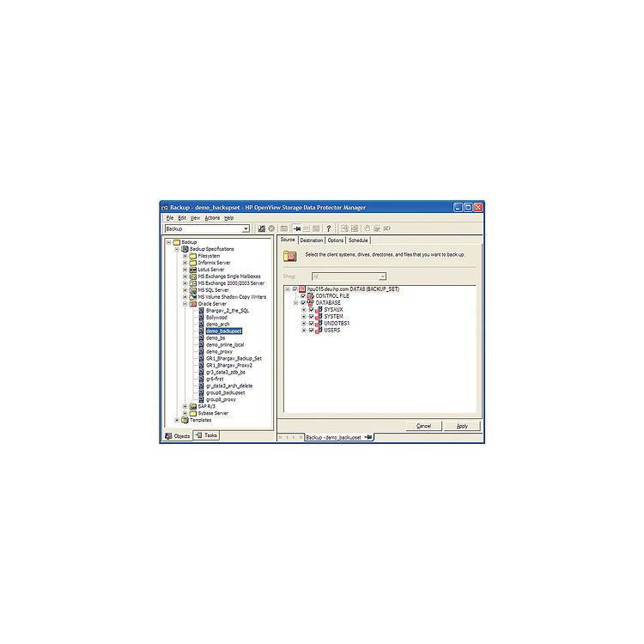Switch to the Tasks pane tab
The image size is (644, 644).
point(206,435)
